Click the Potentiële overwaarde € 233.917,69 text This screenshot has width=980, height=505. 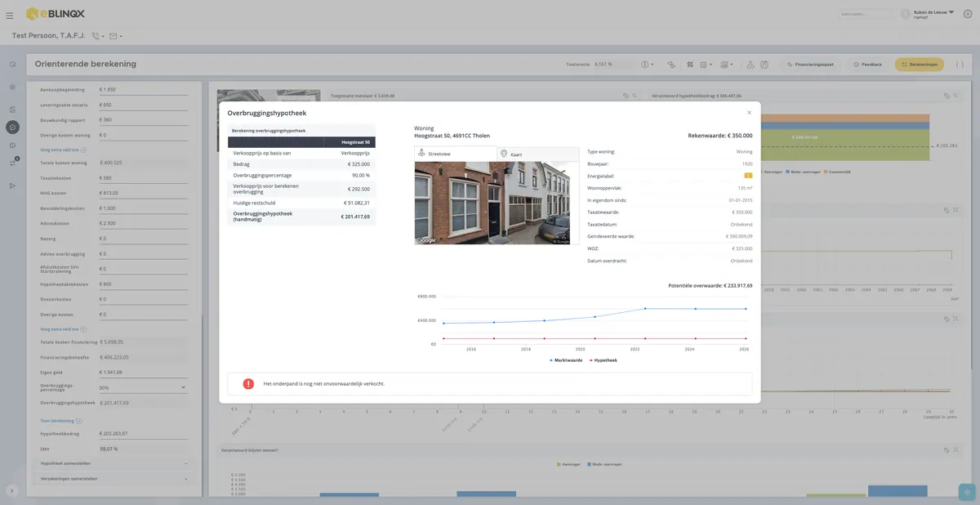(x=710, y=285)
